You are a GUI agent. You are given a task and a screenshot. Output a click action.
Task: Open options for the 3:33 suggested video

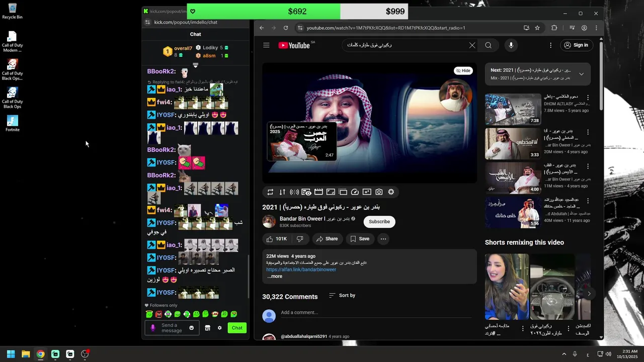(x=588, y=132)
